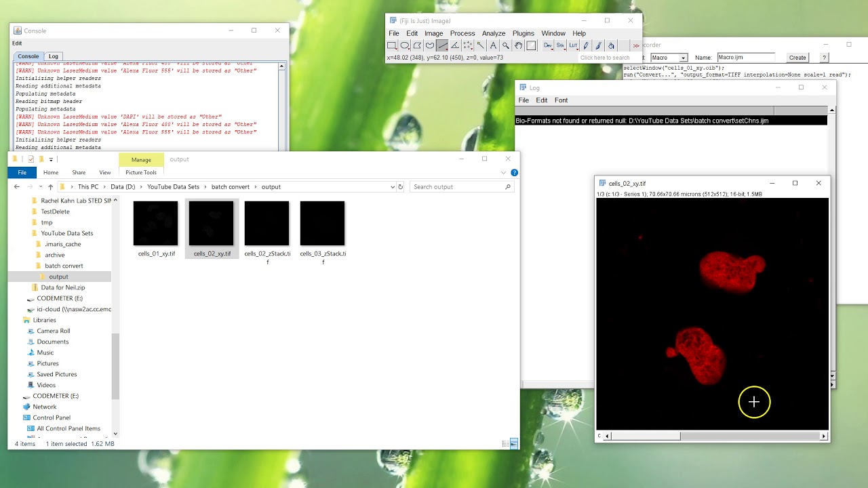Viewport: 868px width, 488px height.
Task: Select the Hand scrolling tool
Action: tap(518, 45)
